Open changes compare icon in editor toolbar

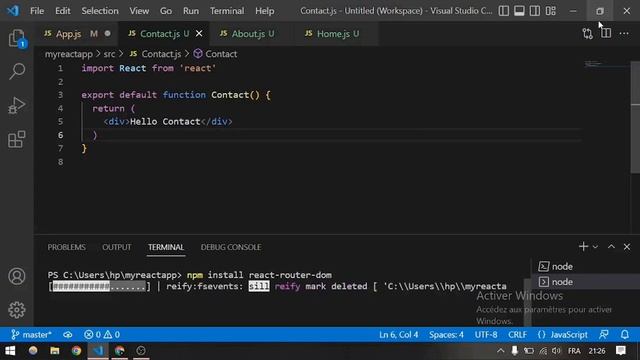[587, 33]
